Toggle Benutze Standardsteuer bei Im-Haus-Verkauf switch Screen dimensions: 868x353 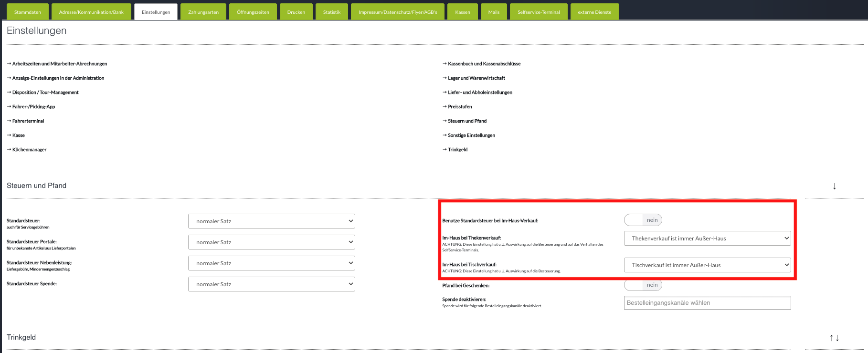coord(643,220)
